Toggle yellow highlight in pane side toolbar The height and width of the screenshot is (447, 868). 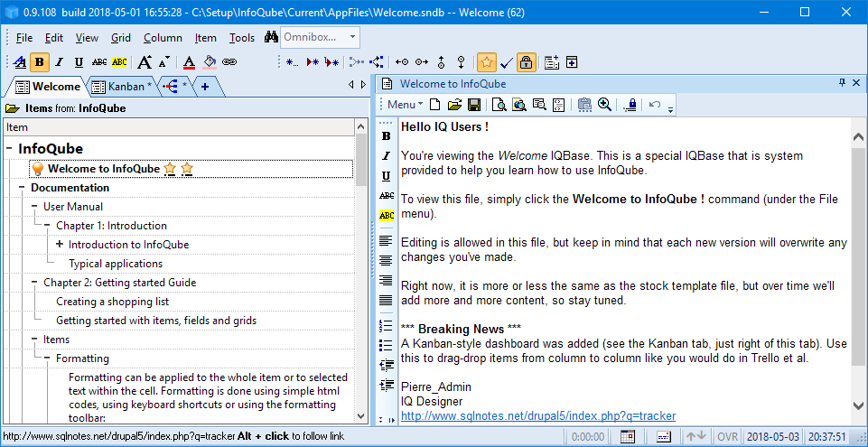[387, 215]
